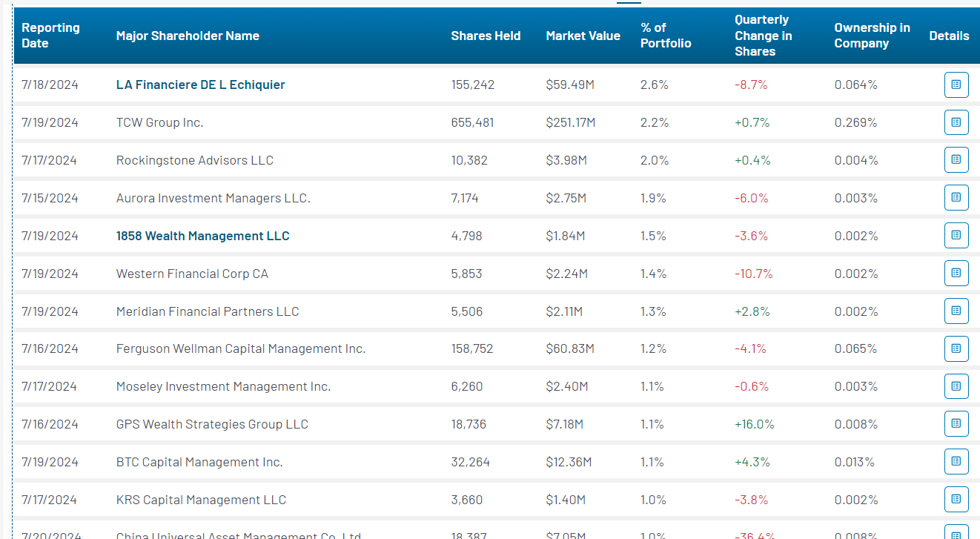The height and width of the screenshot is (539, 980).
Task: Open details icon for 1858 Wealth Management LLC
Action: coord(956,236)
